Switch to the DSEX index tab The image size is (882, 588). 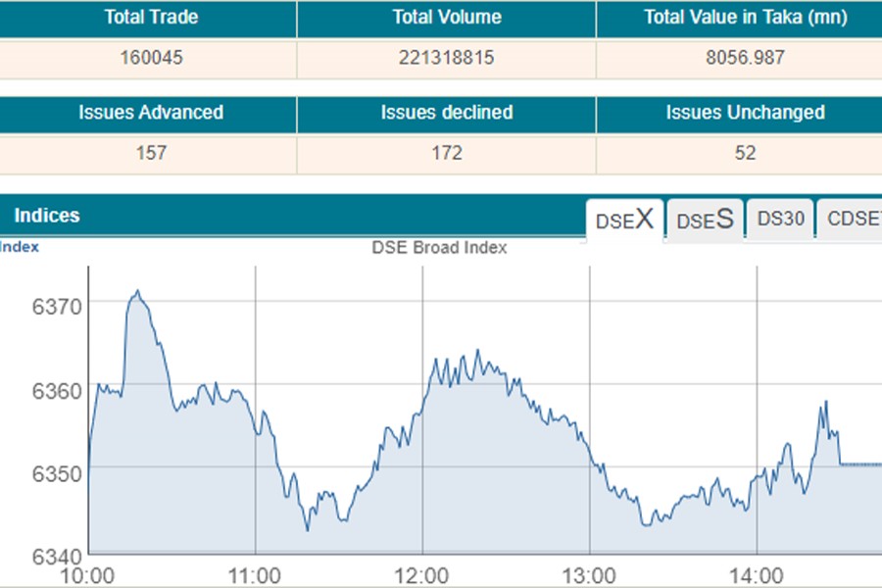[624, 219]
